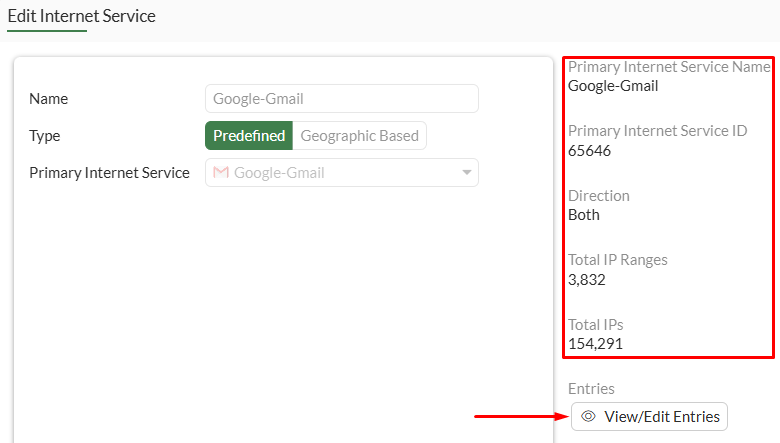Image resolution: width=780 pixels, height=443 pixels.
Task: Click the Primary Internet Service Name heading
Action: (669, 67)
